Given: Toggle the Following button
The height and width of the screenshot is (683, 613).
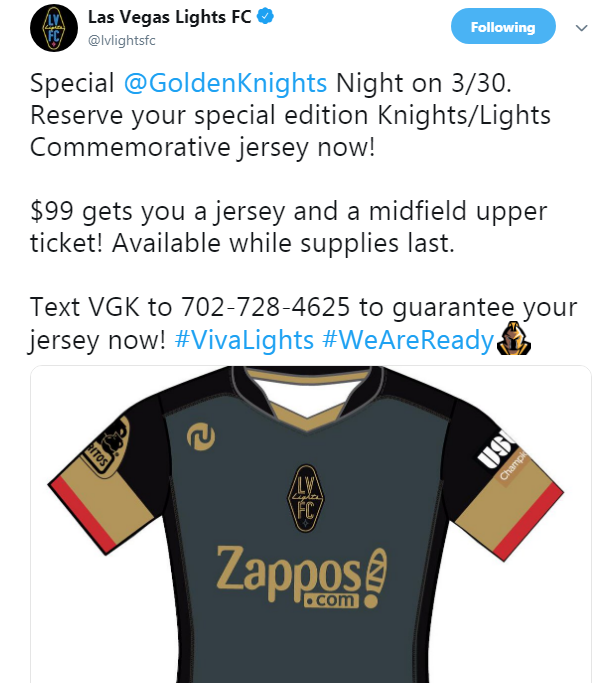Looking at the screenshot, I should (503, 27).
